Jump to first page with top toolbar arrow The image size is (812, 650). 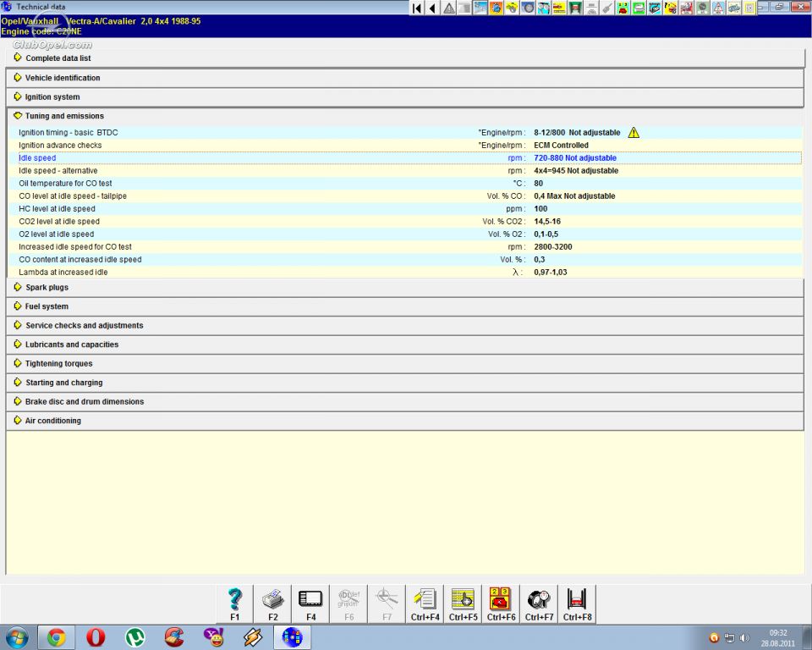(417, 8)
